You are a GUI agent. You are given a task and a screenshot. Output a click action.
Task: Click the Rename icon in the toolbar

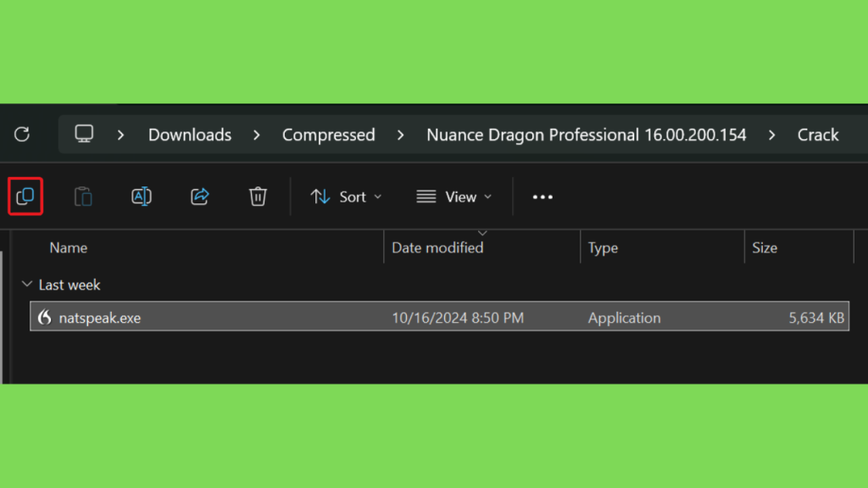coord(142,197)
